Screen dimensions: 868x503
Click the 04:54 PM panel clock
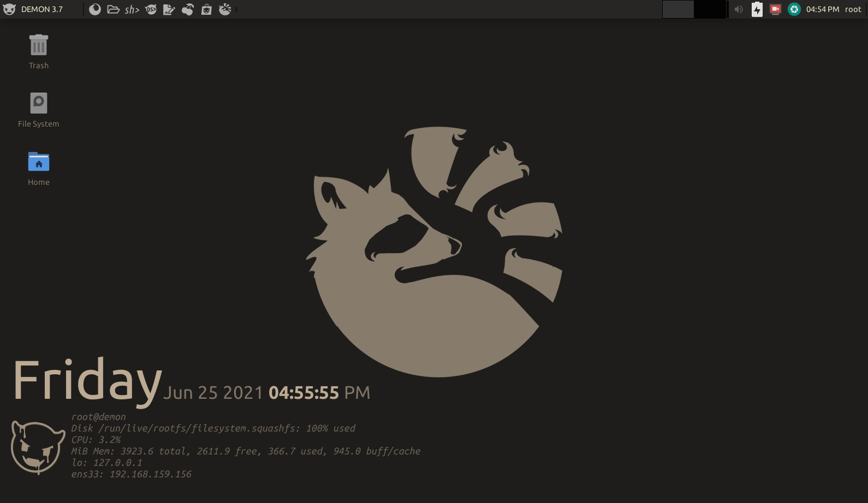[x=822, y=9]
